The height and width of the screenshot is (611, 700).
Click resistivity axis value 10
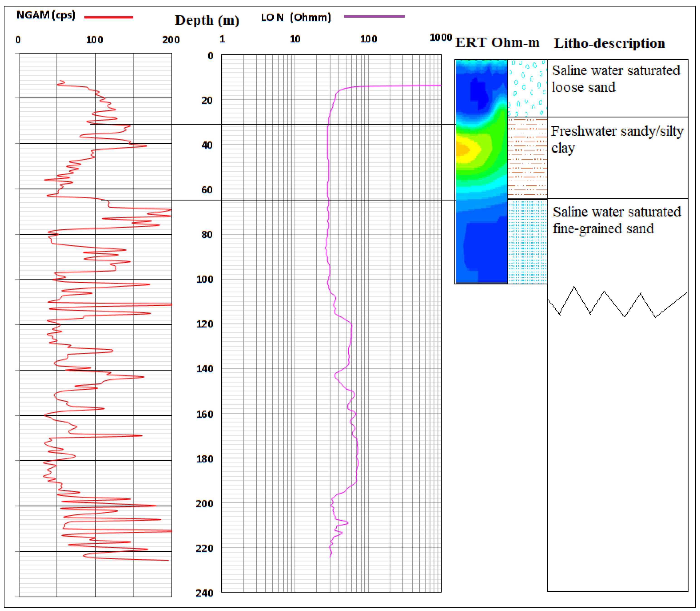click(x=295, y=39)
